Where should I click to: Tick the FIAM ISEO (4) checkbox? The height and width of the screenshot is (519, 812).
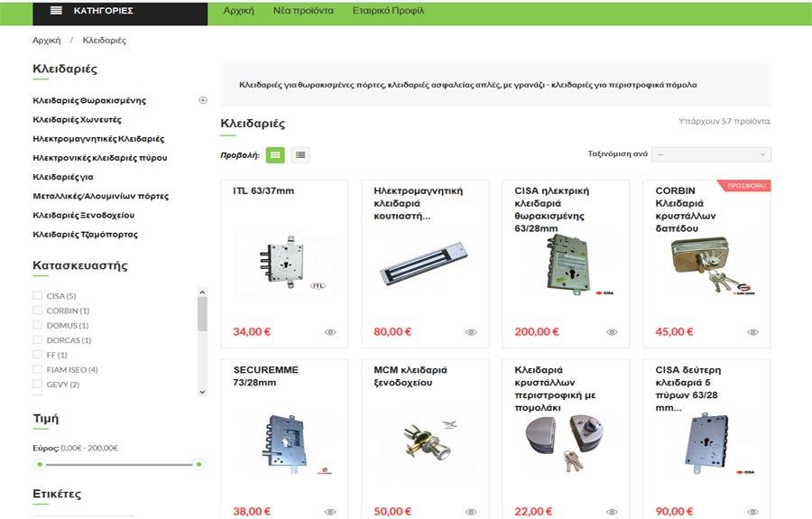37,369
